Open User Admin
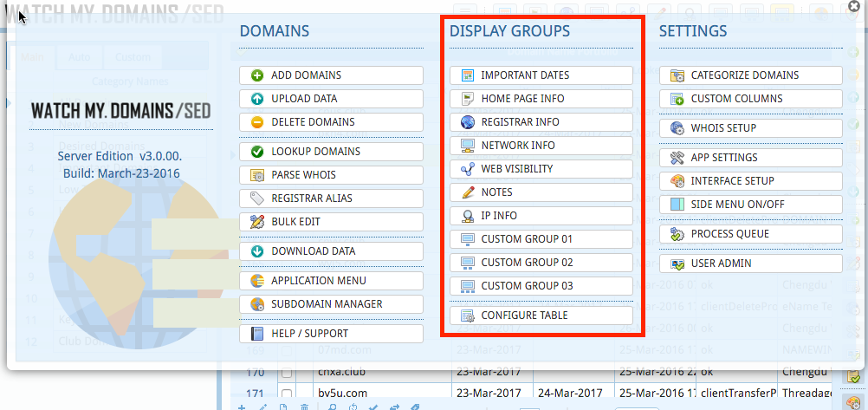Screen dimensions: 868x410 coord(751,264)
